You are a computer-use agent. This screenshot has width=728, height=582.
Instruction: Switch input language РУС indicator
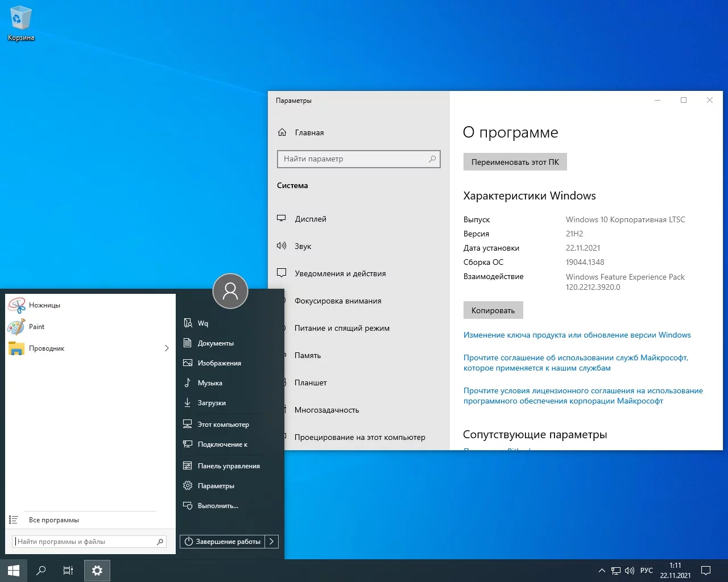647,571
